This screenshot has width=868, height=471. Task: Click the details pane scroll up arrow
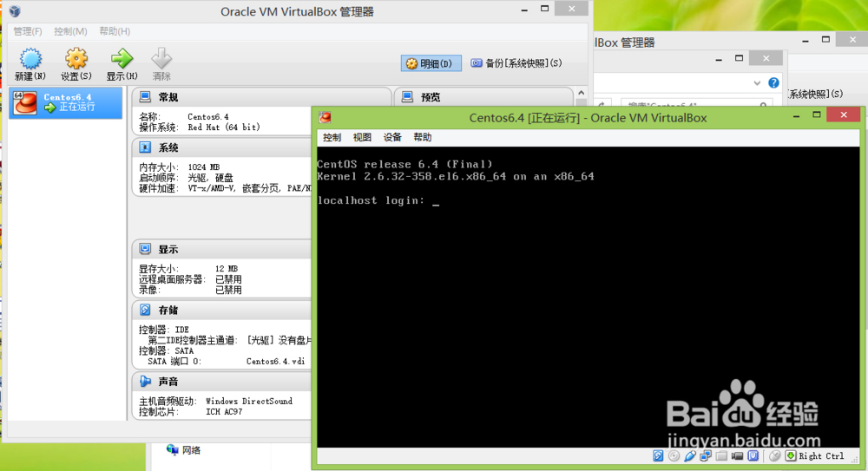581,93
